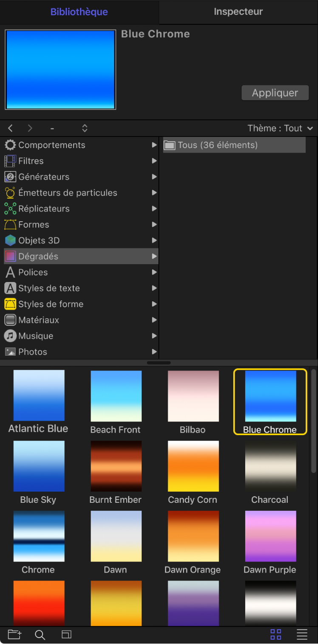Open the Bibliothèque tab

click(x=79, y=12)
